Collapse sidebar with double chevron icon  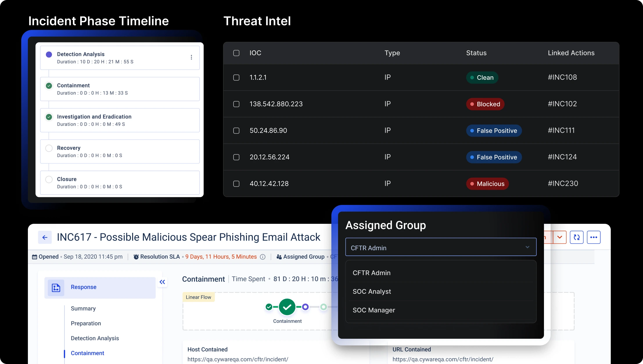point(162,282)
